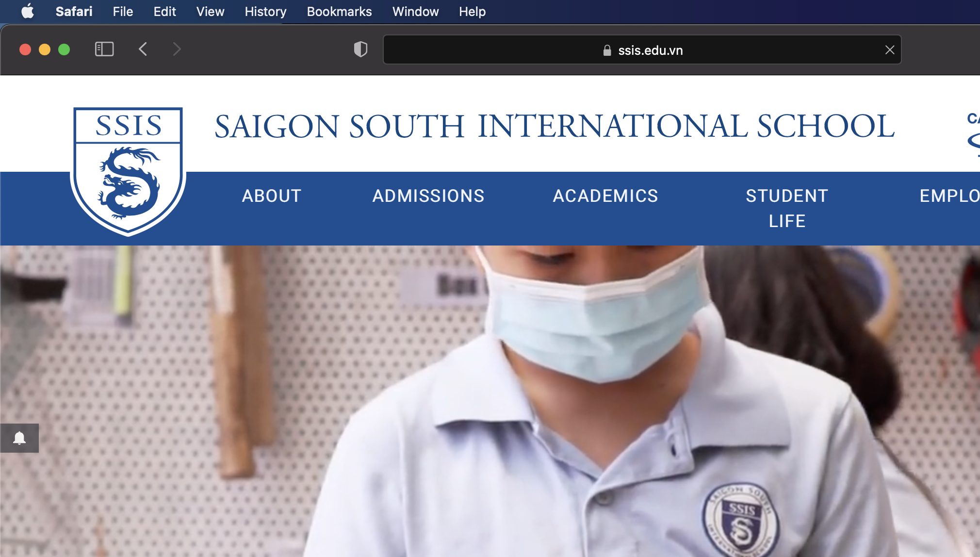Open the Apple menu

coord(28,11)
